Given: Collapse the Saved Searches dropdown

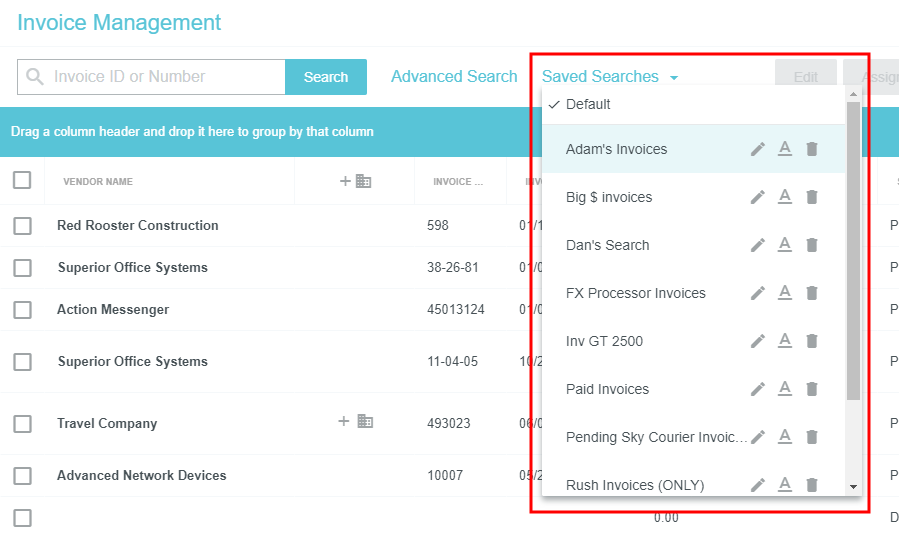Looking at the screenshot, I should coord(610,77).
